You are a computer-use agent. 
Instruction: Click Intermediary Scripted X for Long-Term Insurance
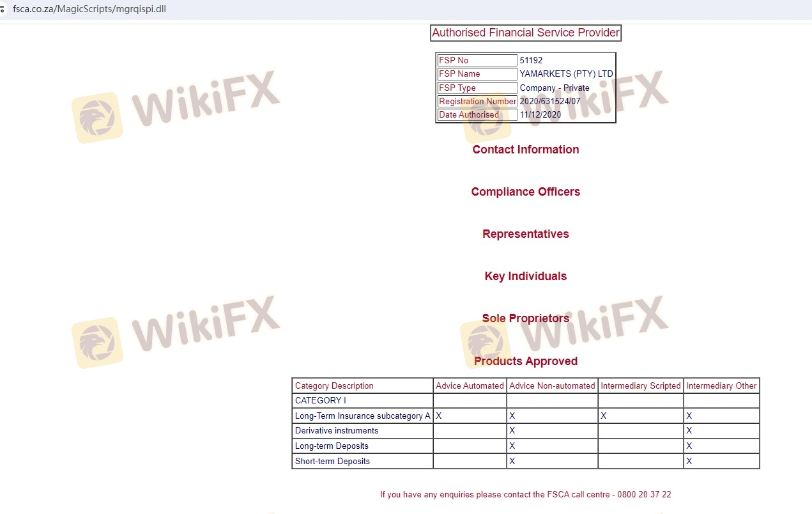click(x=604, y=416)
